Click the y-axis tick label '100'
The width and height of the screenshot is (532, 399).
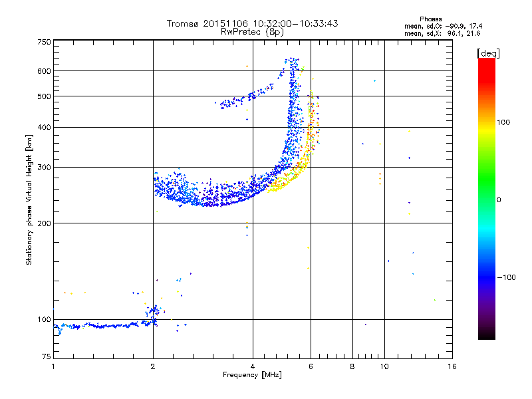(x=44, y=319)
